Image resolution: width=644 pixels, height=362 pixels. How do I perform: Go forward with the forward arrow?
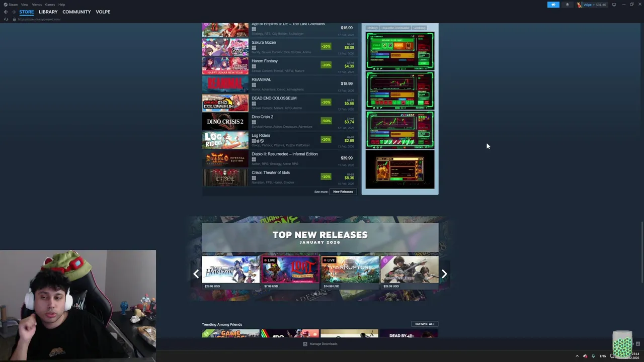click(x=14, y=12)
